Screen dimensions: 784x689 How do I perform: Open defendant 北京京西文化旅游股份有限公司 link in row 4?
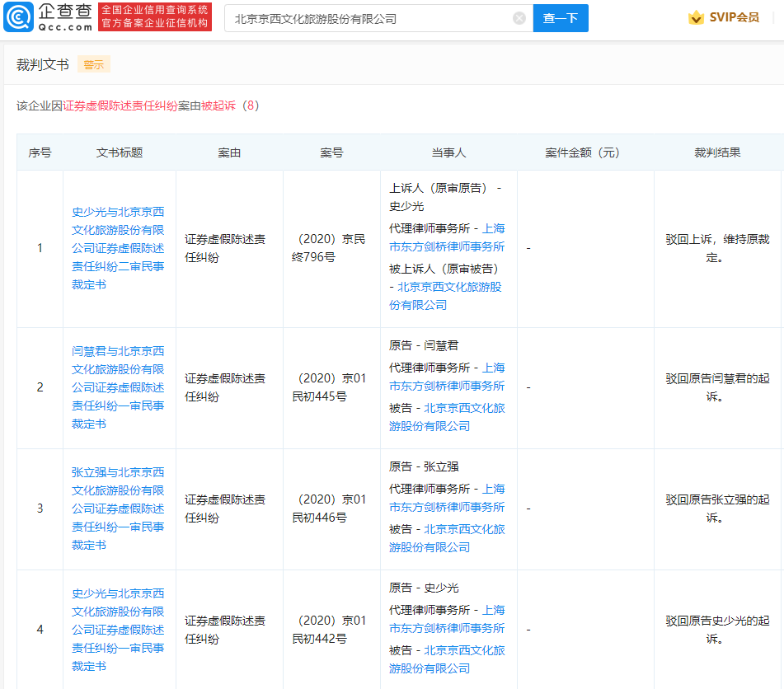(x=447, y=659)
